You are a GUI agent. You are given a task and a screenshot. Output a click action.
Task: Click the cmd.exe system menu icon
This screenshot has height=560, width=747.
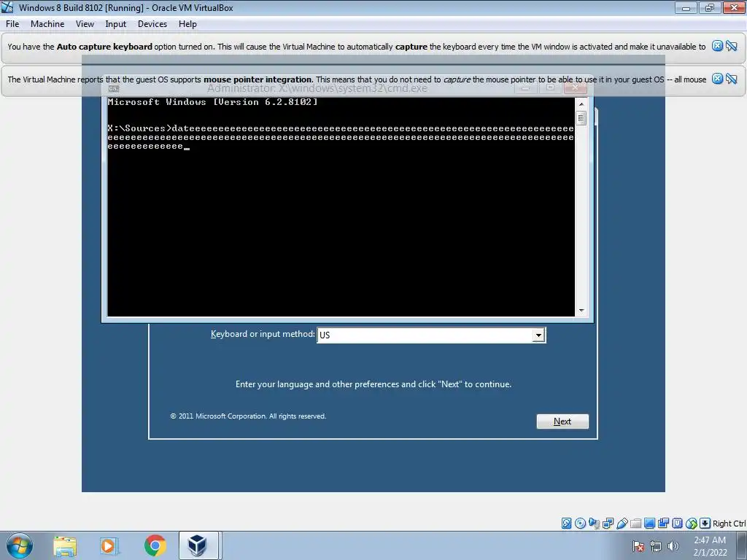click(113, 88)
